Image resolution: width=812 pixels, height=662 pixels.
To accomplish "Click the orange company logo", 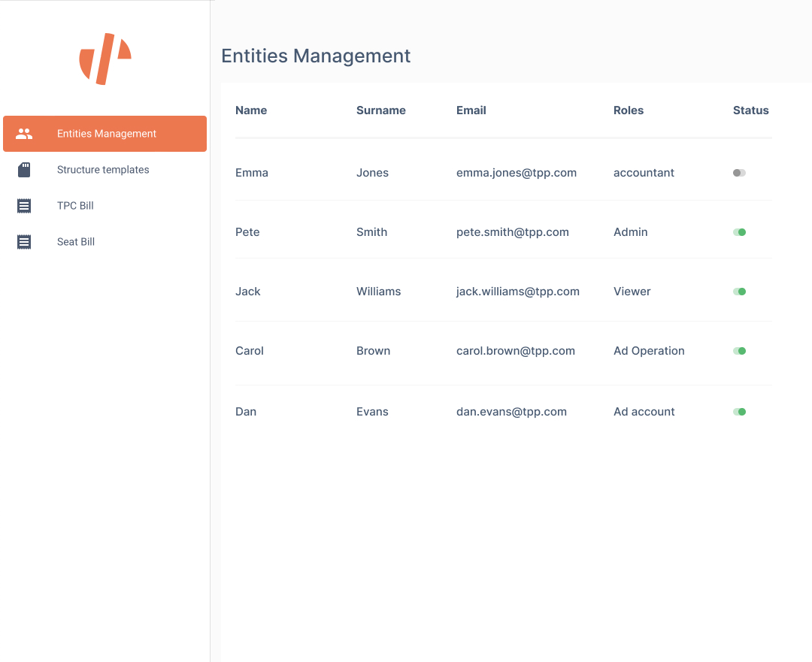I will pyautogui.click(x=105, y=59).
